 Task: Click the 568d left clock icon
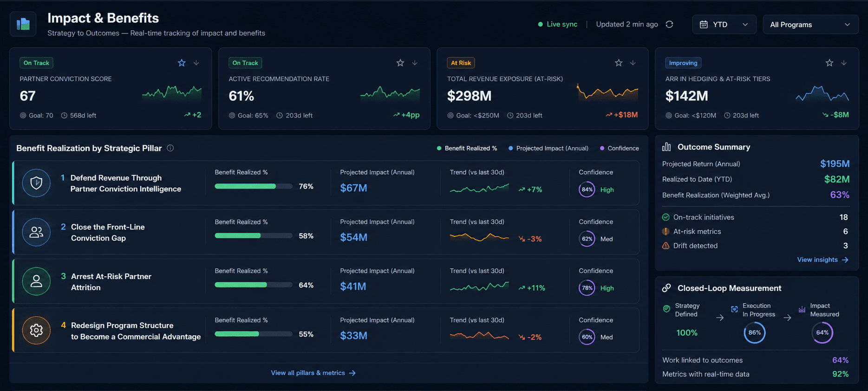(64, 115)
